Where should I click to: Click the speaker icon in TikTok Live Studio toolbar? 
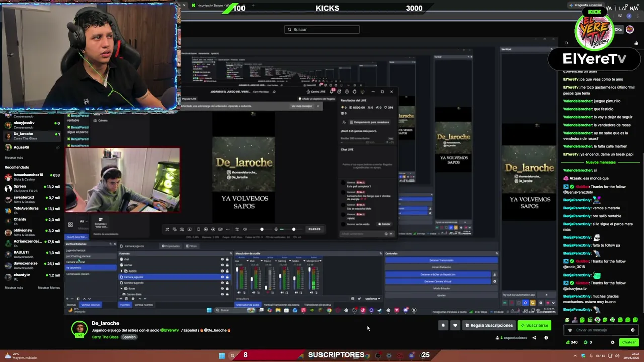[x=245, y=229]
